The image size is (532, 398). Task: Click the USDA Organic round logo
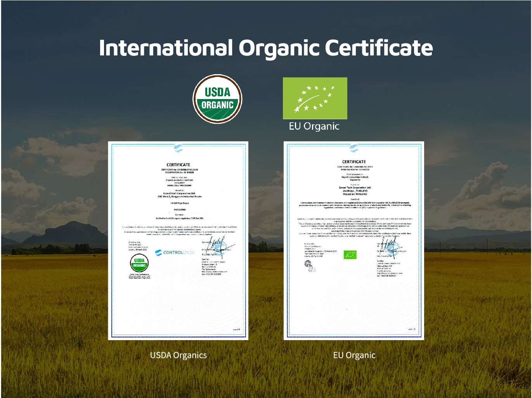(217, 99)
